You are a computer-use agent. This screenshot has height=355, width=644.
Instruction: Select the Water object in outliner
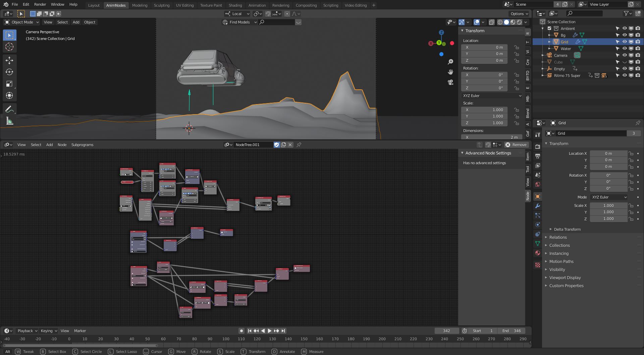click(x=566, y=49)
